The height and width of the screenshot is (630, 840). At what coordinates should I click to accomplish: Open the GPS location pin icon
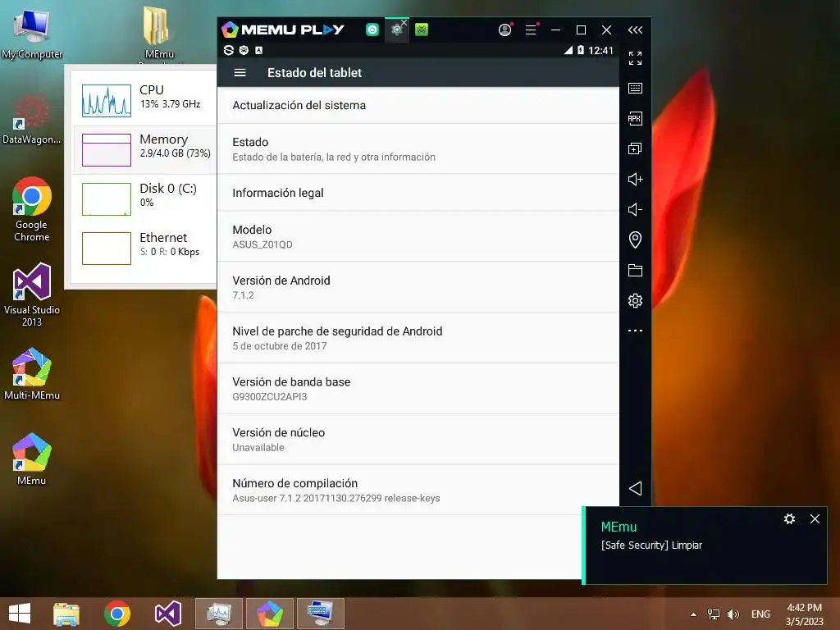[635, 240]
